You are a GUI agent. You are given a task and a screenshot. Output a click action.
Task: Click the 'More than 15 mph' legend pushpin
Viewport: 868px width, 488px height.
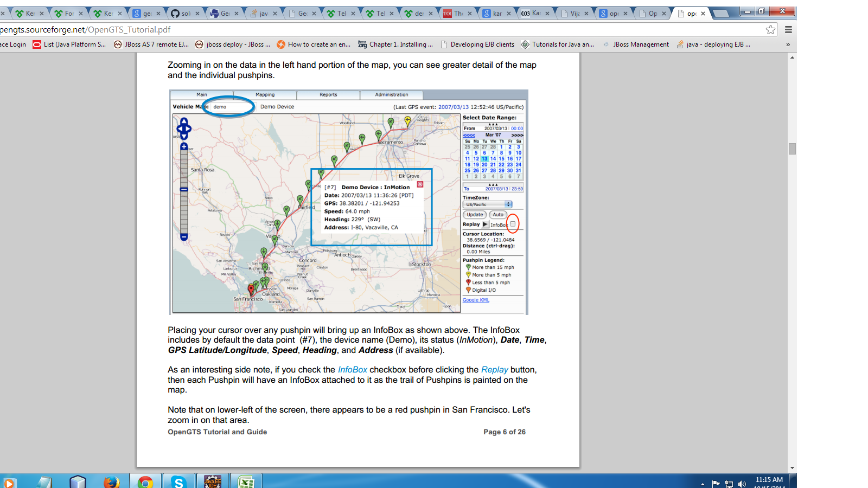click(x=468, y=267)
